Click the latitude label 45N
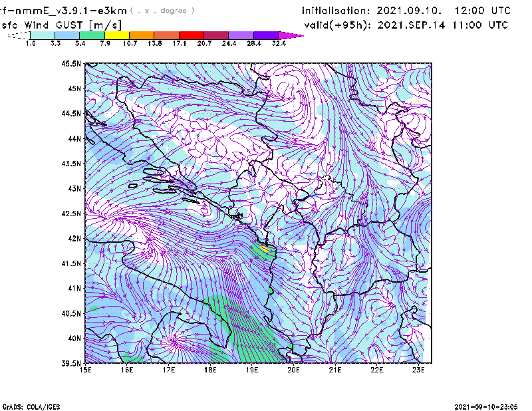Viewport: 532px width, 411px height. pos(74,88)
